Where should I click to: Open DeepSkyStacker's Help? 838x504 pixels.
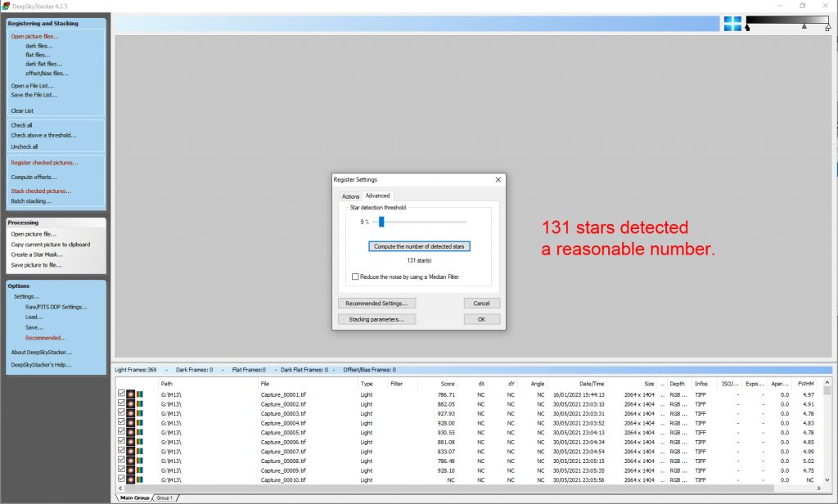pyautogui.click(x=41, y=365)
